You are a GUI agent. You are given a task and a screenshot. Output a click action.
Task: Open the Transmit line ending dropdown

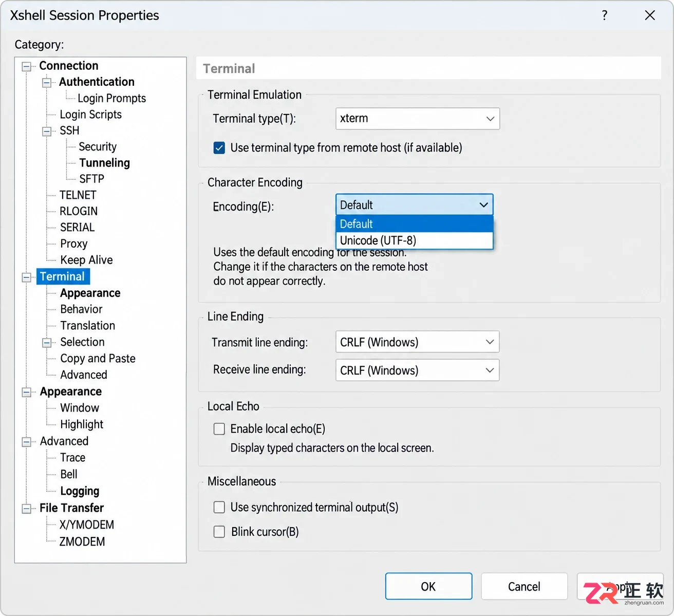coord(418,342)
